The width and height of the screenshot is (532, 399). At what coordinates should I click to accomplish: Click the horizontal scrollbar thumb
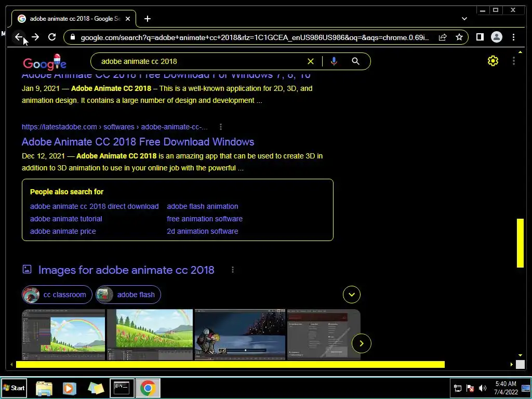230,364
